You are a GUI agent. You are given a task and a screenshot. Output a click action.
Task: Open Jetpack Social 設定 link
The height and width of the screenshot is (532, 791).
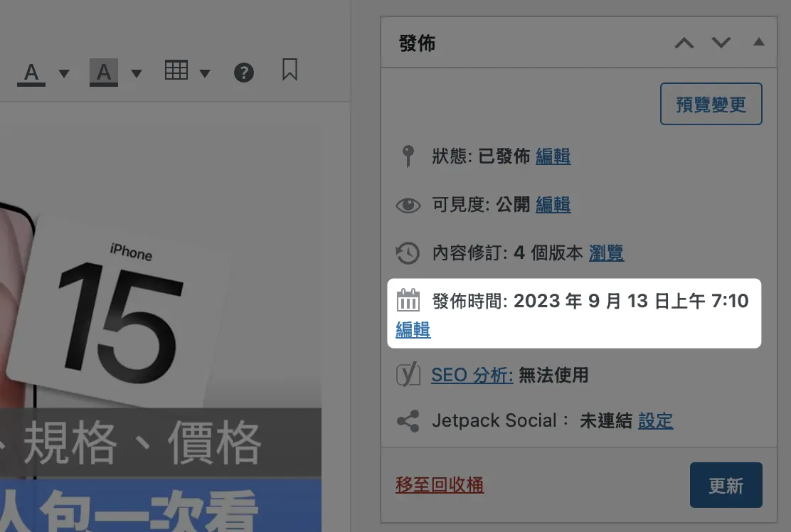[x=655, y=420]
